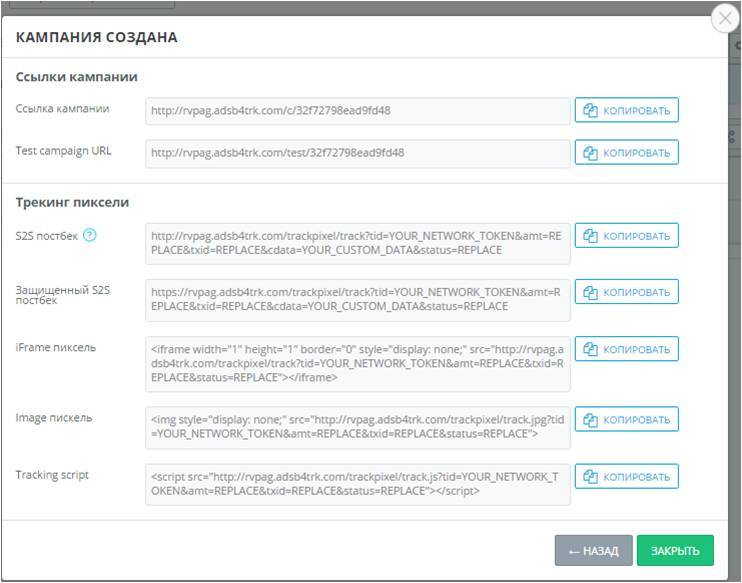The width and height of the screenshot is (742, 583).
Task: Click the Трекинг пиксели section heading
Action: click(x=72, y=202)
